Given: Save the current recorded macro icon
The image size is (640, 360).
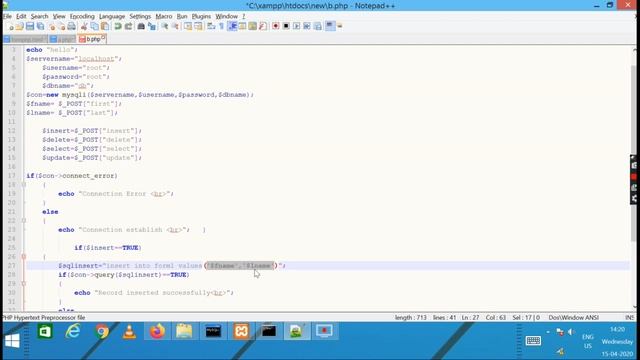Looking at the screenshot, I should click(x=318, y=27).
